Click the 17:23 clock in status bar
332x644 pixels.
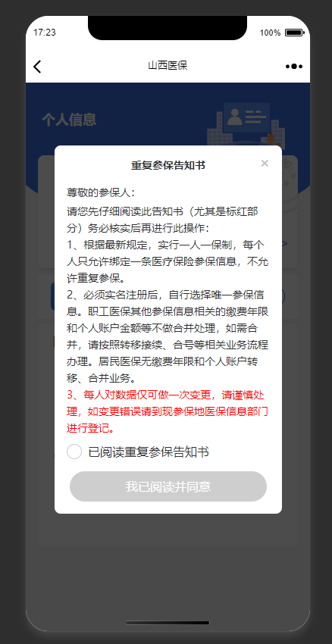pos(45,33)
